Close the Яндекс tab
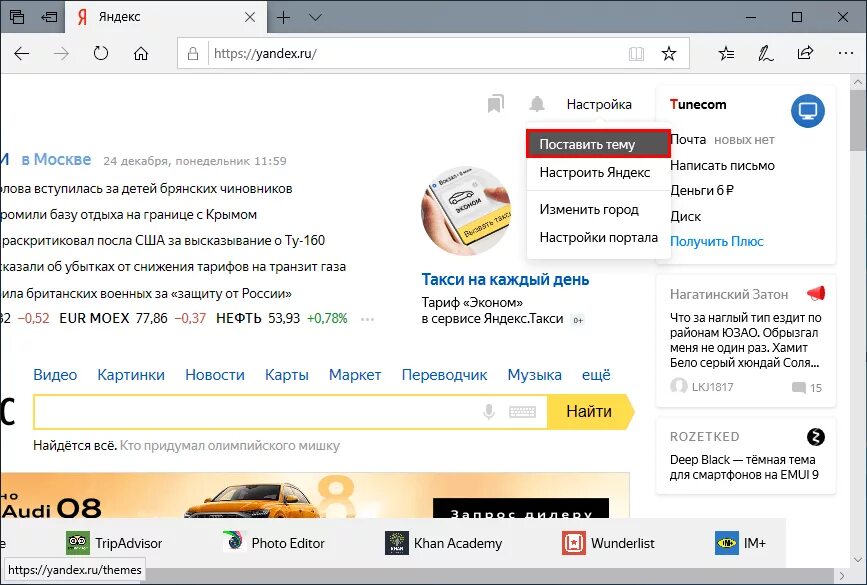 [x=250, y=18]
